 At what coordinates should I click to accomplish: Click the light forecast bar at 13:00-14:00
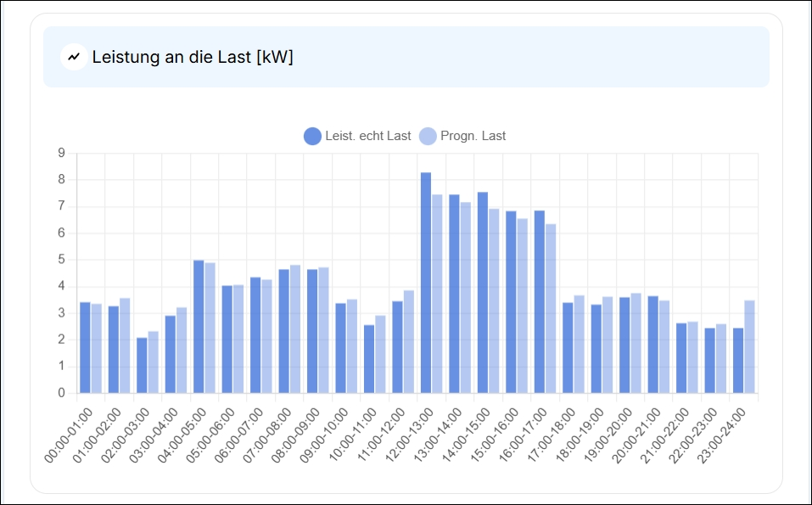click(466, 298)
